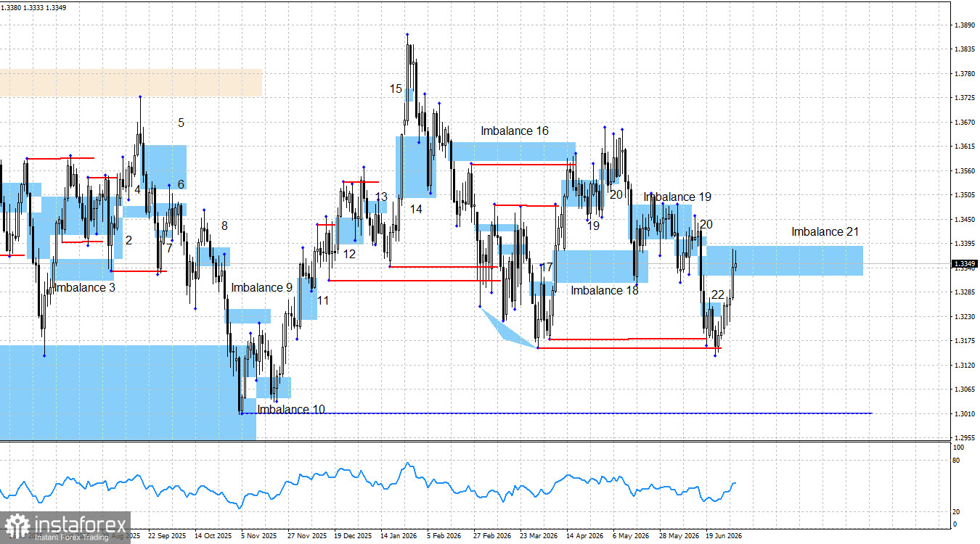Select the "19 Jun 2026" date label

coord(724,537)
